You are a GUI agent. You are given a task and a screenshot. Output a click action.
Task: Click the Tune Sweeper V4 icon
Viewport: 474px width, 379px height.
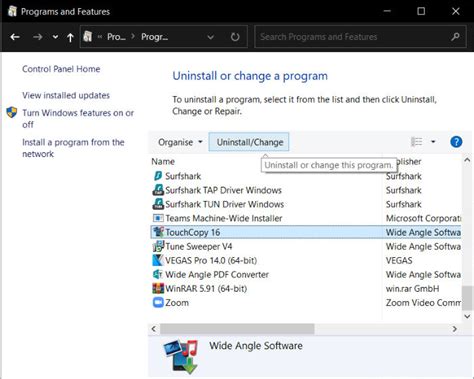pos(158,246)
